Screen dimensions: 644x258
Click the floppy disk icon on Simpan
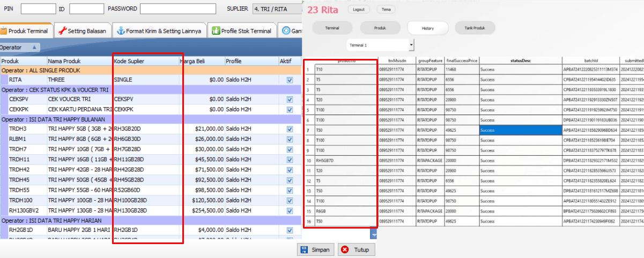click(x=304, y=249)
